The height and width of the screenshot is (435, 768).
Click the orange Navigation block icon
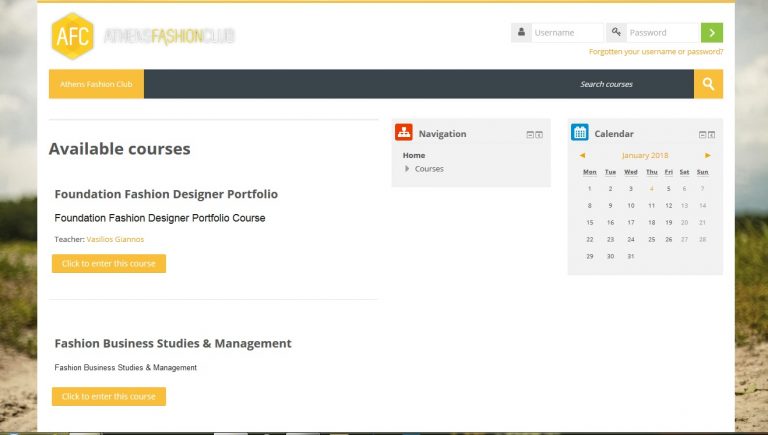tap(404, 133)
